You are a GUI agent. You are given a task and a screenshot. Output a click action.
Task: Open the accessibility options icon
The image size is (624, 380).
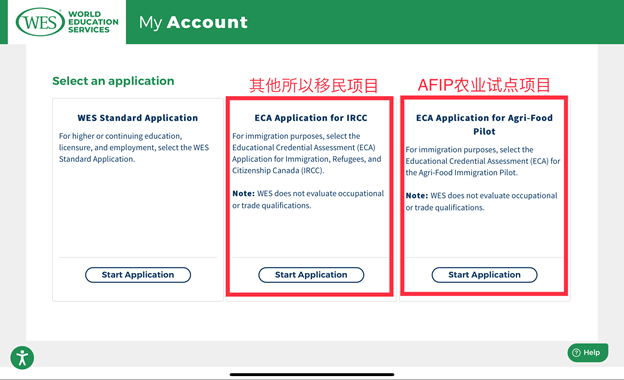[22, 358]
